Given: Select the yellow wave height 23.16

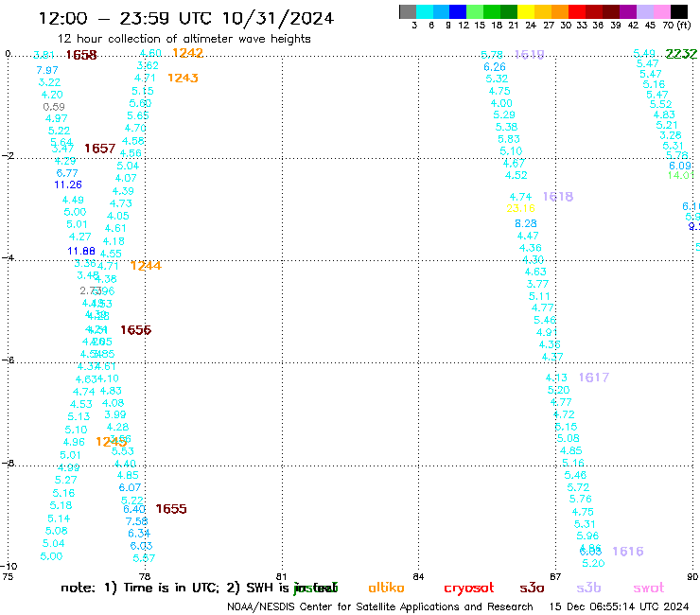Looking at the screenshot, I should pyautogui.click(x=520, y=208).
